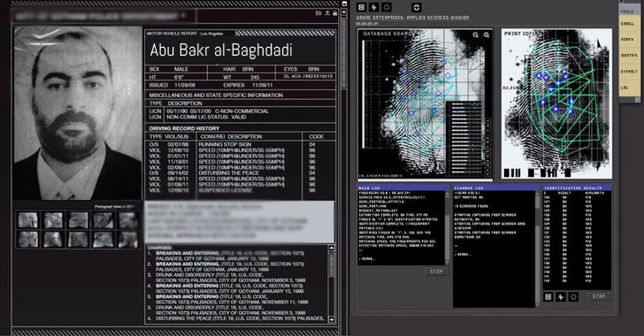Click the save disk icon in top toolbar
644x336 pixels.
tap(362, 7)
